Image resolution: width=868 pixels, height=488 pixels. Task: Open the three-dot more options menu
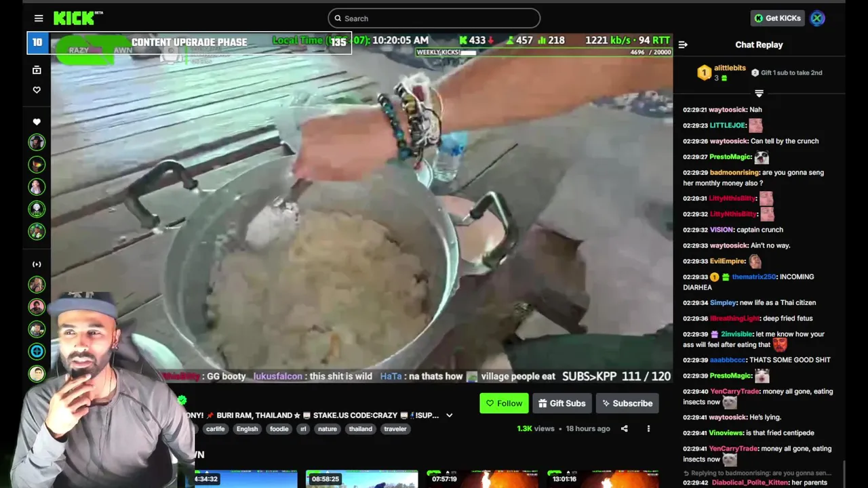coord(648,428)
